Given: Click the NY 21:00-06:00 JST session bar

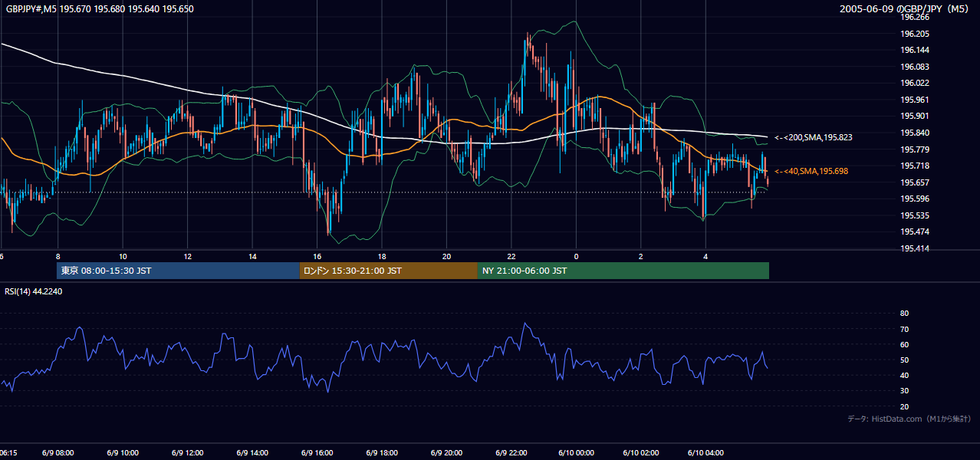Looking at the screenshot, I should click(x=623, y=271).
